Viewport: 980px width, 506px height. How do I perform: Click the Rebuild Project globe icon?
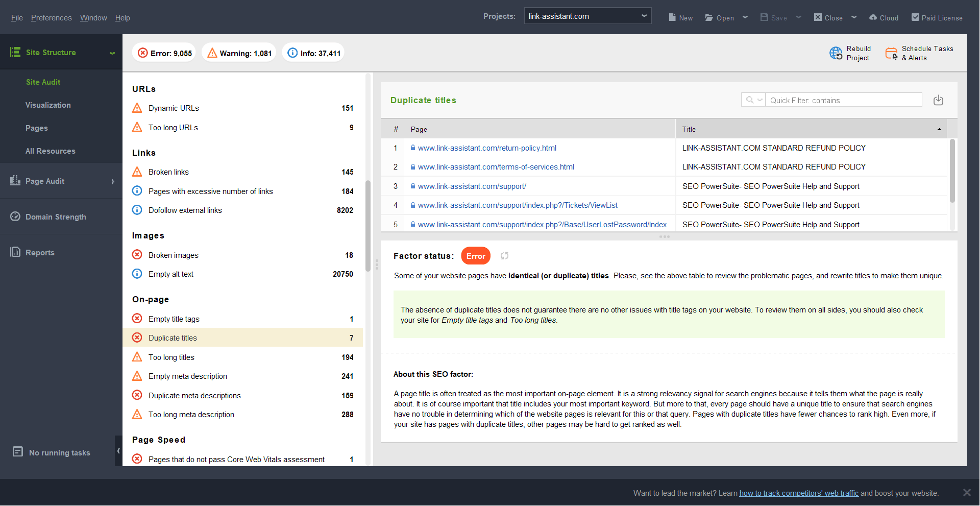tap(836, 53)
